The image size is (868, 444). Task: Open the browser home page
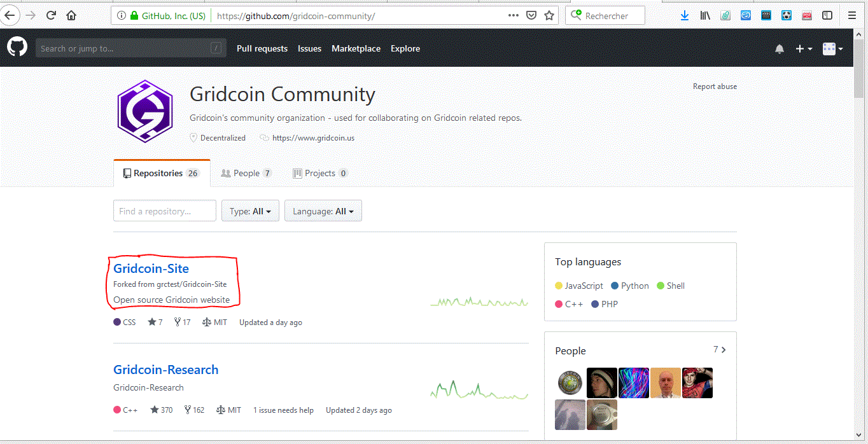pyautogui.click(x=71, y=15)
